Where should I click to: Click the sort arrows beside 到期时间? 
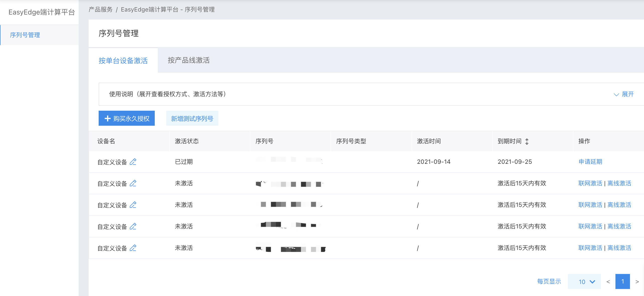point(527,141)
